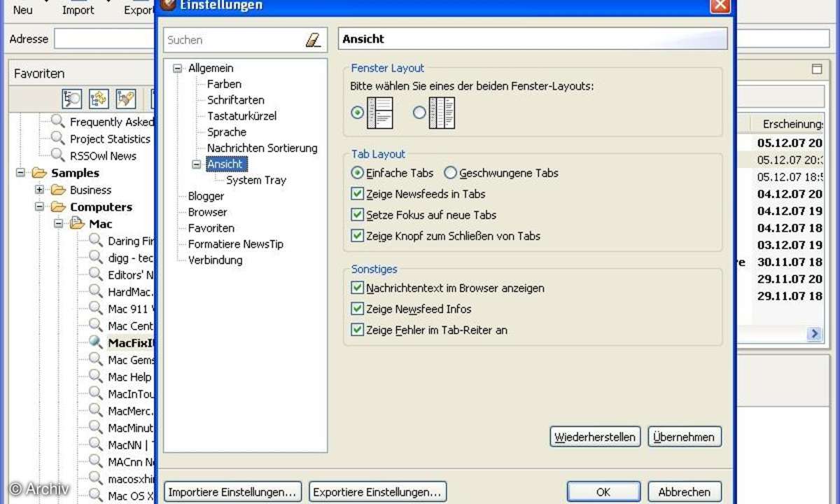The height and width of the screenshot is (504, 840).
Task: Choose the Geschwungene Tabs radio option
Action: (x=451, y=173)
